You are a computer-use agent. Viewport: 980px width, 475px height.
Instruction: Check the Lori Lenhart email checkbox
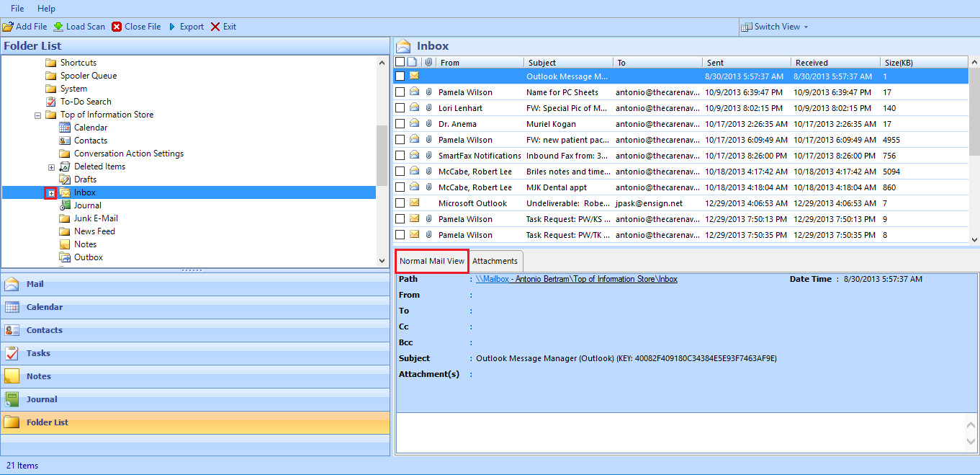[400, 108]
